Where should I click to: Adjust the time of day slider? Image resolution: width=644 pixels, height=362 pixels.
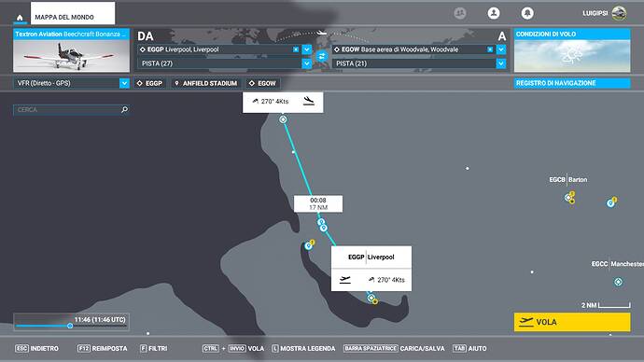(x=70, y=326)
